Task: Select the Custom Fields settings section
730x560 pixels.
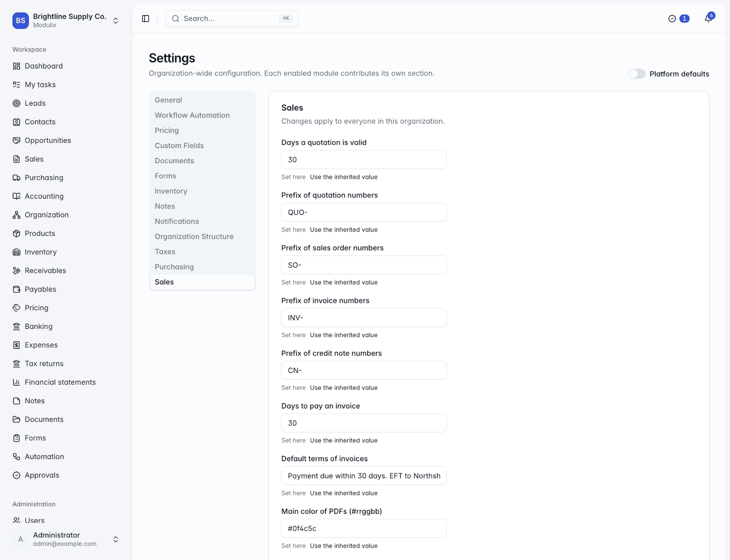Action: pyautogui.click(x=203, y=145)
